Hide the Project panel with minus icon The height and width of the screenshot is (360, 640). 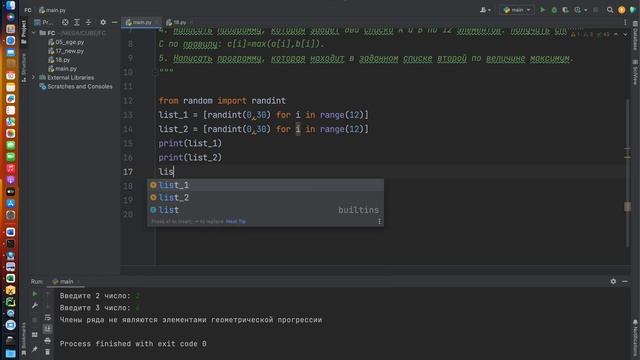(x=115, y=22)
